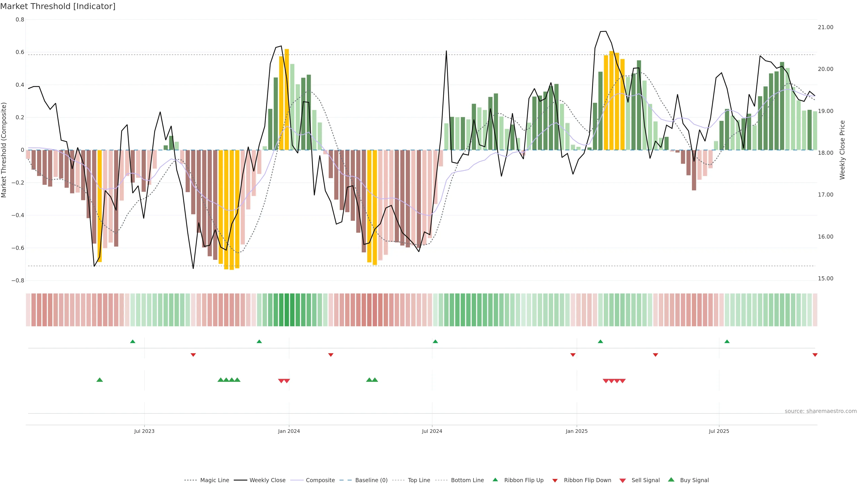868x488 pixels.
Task: Toggle the Top Line legend entry
Action: point(419,480)
